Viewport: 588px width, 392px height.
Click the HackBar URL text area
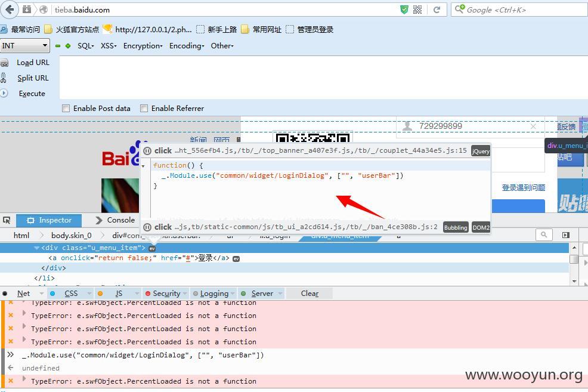point(324,78)
